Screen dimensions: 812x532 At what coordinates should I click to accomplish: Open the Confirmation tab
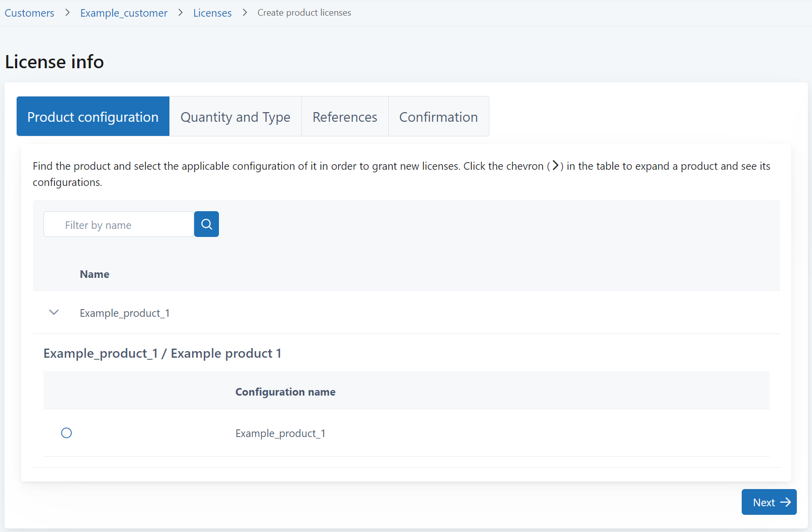(x=438, y=116)
